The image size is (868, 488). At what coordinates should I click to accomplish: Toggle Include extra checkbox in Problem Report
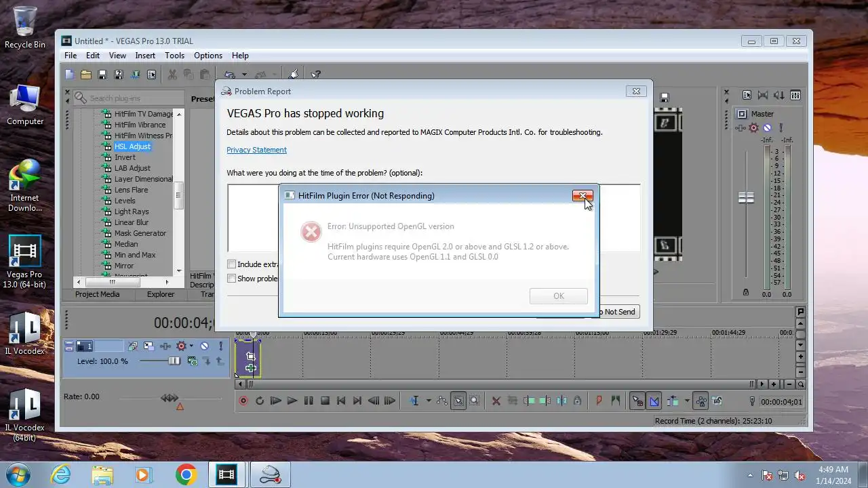click(x=232, y=264)
